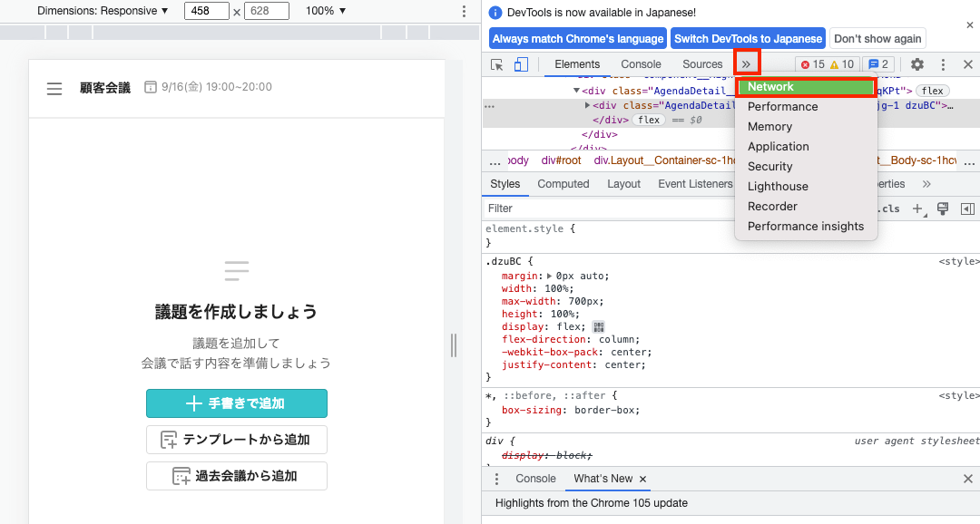Screen dimensions: 980x524
Task: Open 100% zoom dropdown
Action: (x=326, y=11)
